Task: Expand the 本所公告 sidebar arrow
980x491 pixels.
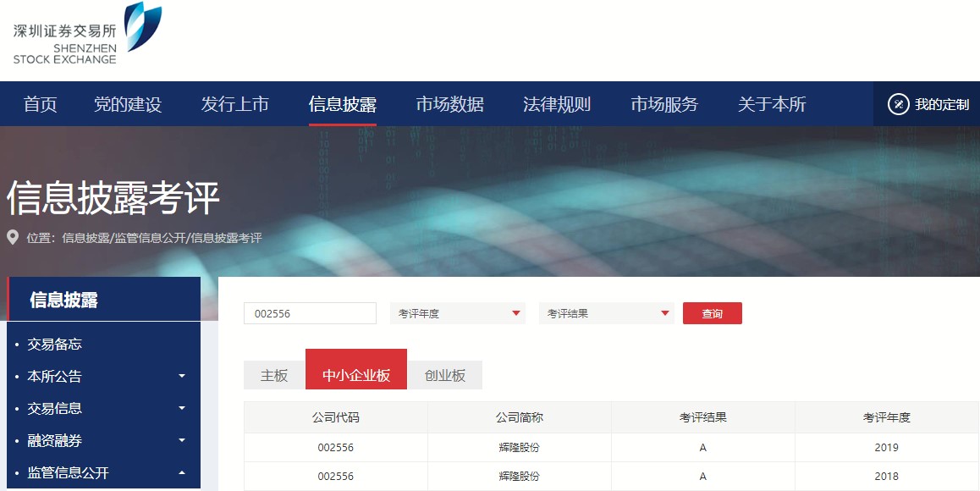Action: point(182,376)
